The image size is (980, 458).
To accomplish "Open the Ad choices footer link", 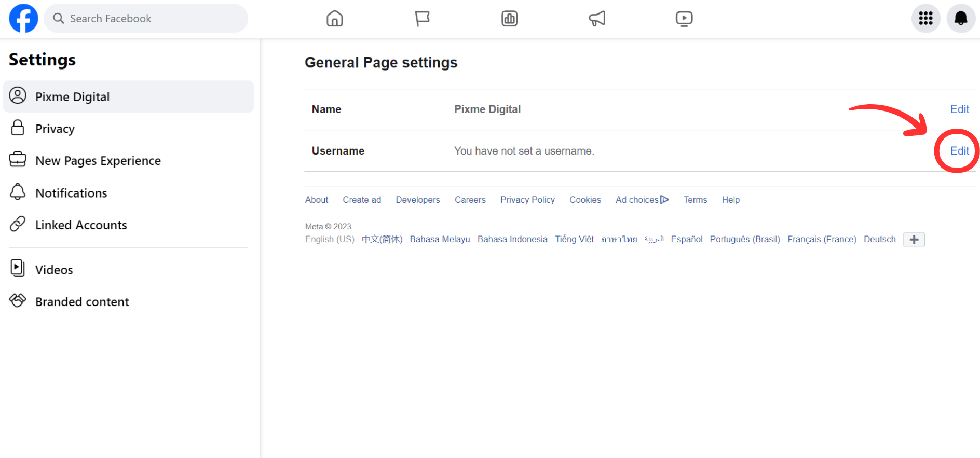I will 642,200.
